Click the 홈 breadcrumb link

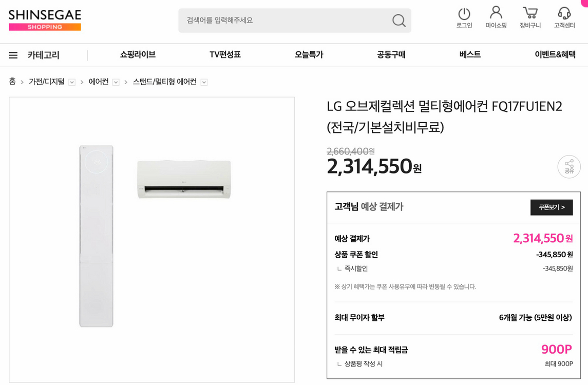pyautogui.click(x=12, y=82)
